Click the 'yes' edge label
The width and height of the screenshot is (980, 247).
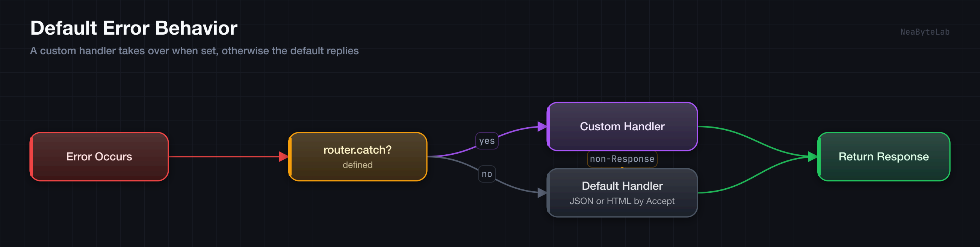[x=487, y=141]
